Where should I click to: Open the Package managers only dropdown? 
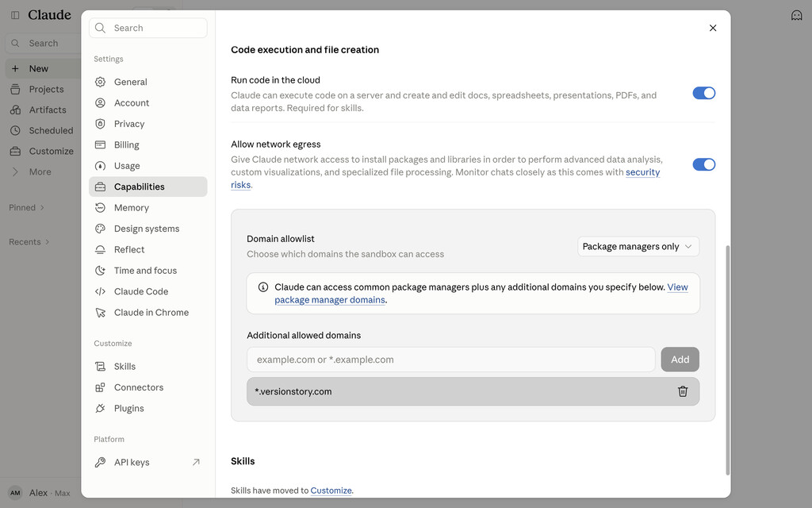click(638, 246)
